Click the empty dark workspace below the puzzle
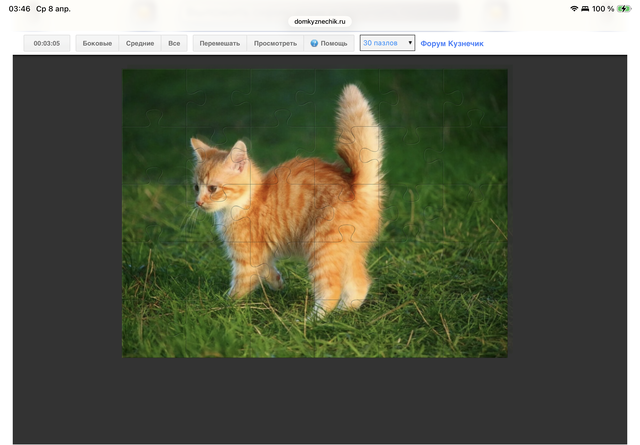 [320, 400]
